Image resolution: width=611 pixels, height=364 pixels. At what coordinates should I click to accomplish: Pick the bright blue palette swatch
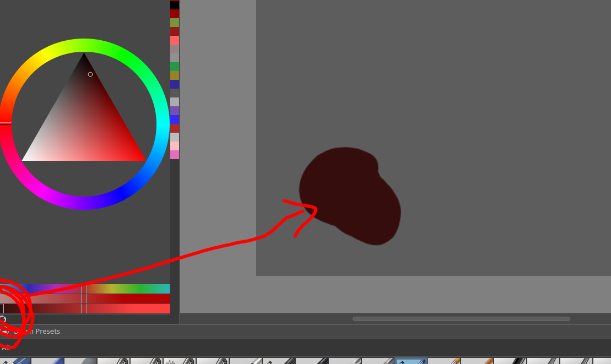[x=175, y=119]
